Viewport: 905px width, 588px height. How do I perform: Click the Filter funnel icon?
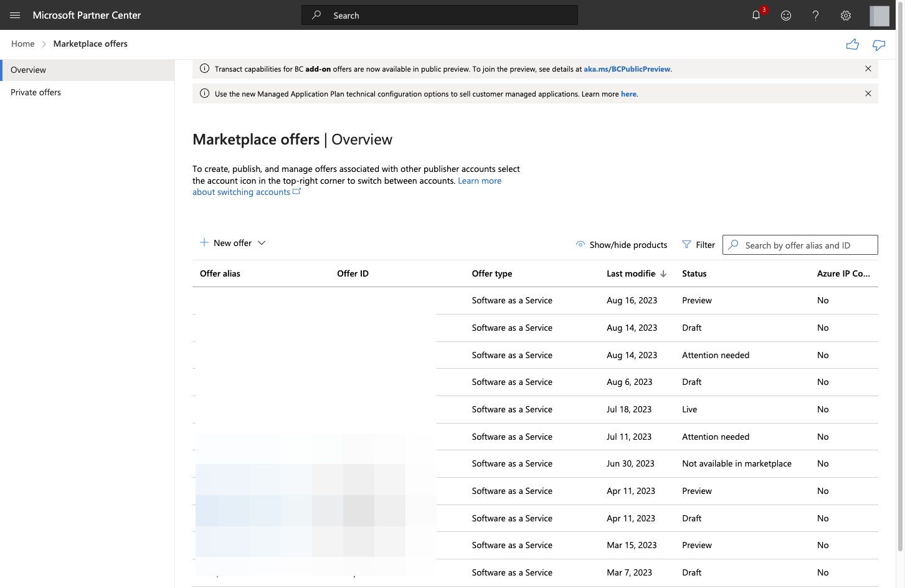686,245
